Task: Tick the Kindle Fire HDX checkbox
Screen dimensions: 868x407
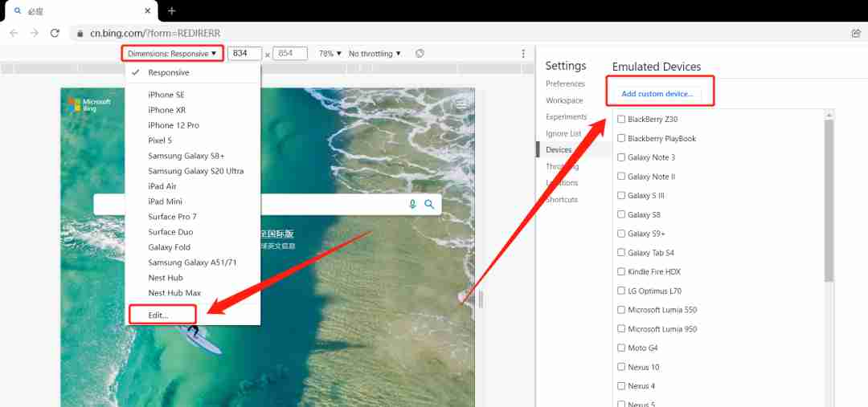Action: pos(621,271)
